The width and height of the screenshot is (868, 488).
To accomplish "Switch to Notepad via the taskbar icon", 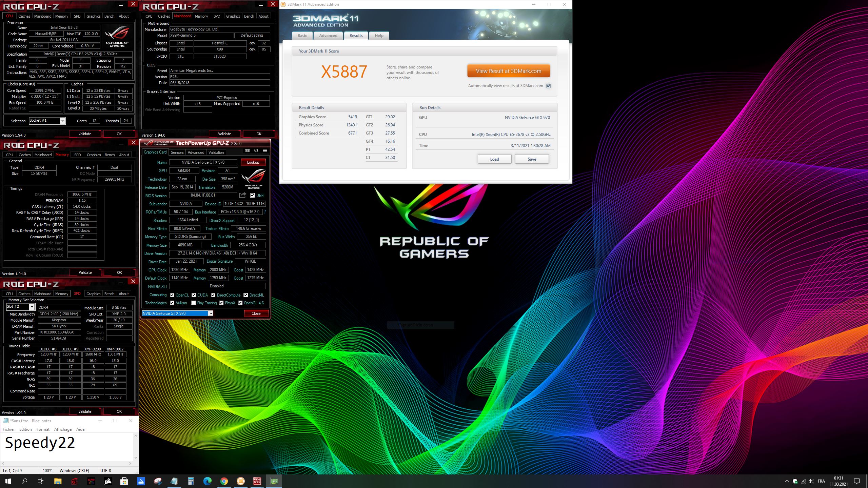I will (174, 481).
